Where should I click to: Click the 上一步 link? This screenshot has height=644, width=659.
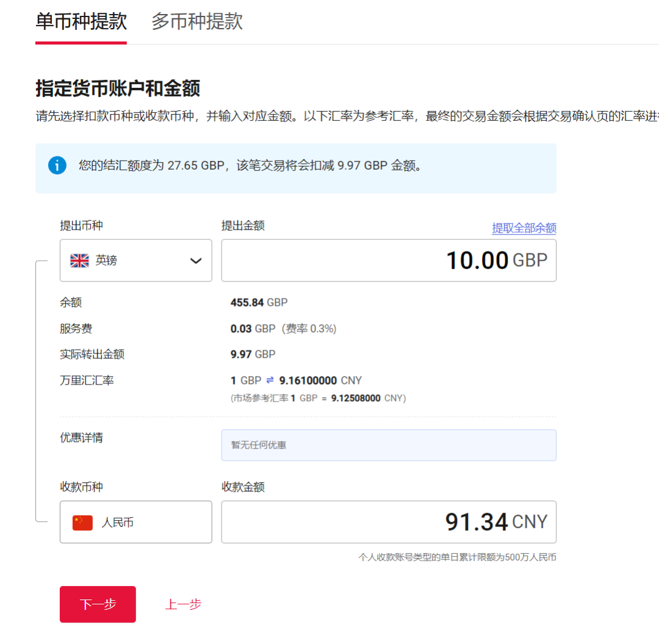point(183,604)
